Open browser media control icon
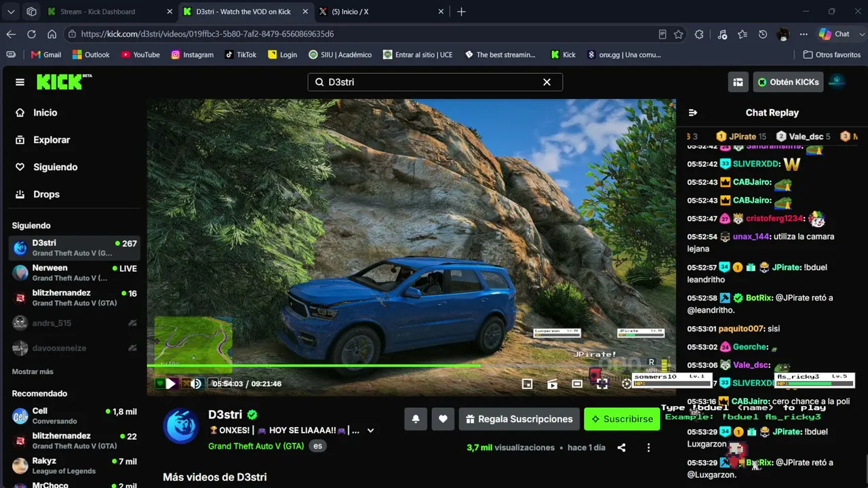 (x=722, y=34)
